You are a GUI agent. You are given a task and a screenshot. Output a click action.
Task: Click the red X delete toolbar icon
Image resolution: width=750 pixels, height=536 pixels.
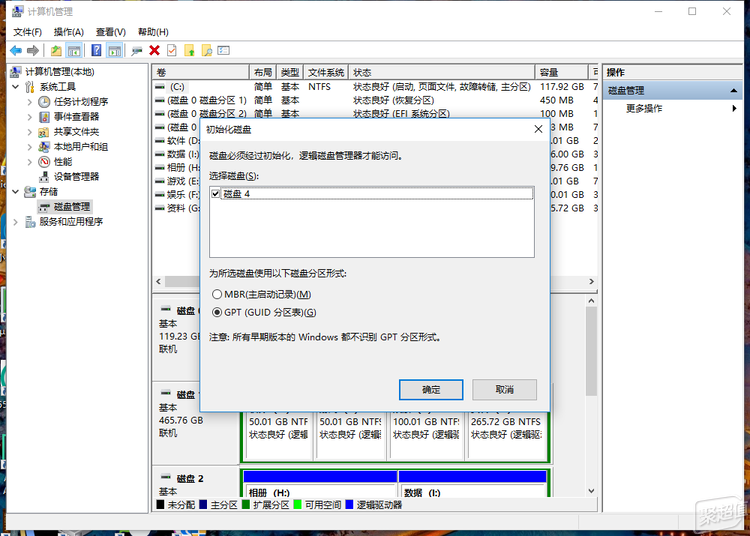(154, 50)
